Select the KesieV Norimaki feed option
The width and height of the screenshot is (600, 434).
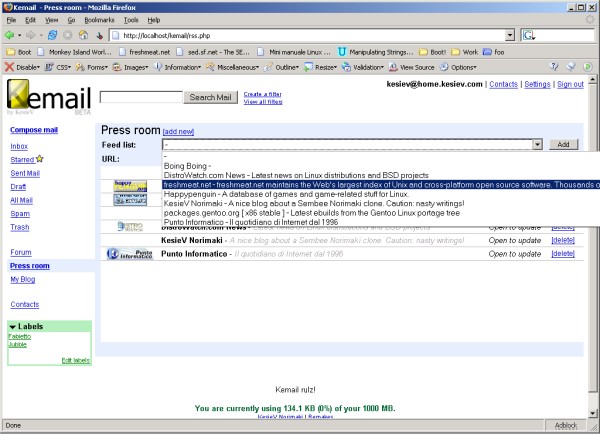(x=381, y=203)
